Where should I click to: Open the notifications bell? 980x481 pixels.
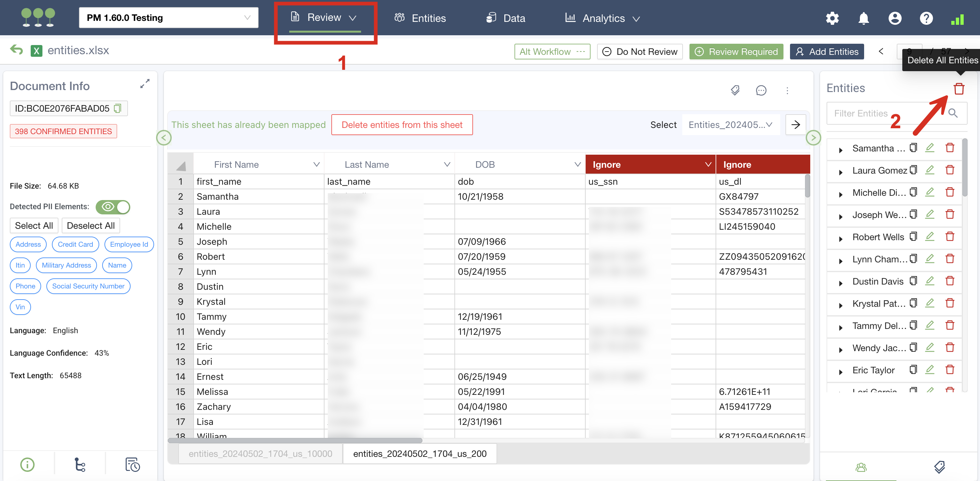863,18
